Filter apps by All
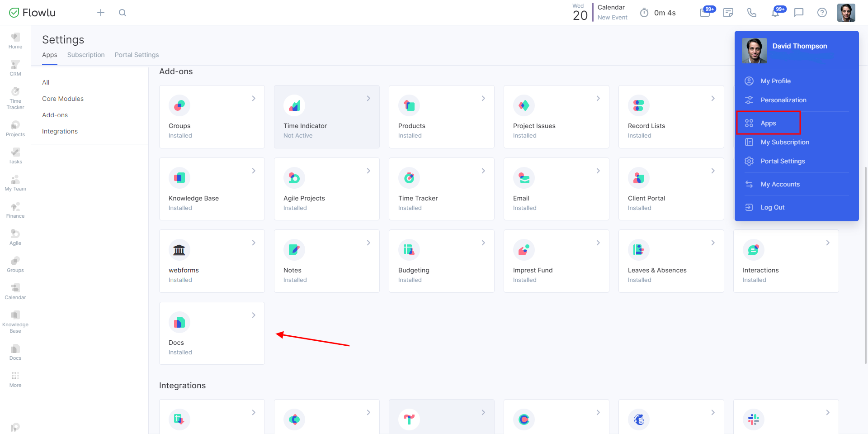This screenshot has width=868, height=434. click(46, 82)
